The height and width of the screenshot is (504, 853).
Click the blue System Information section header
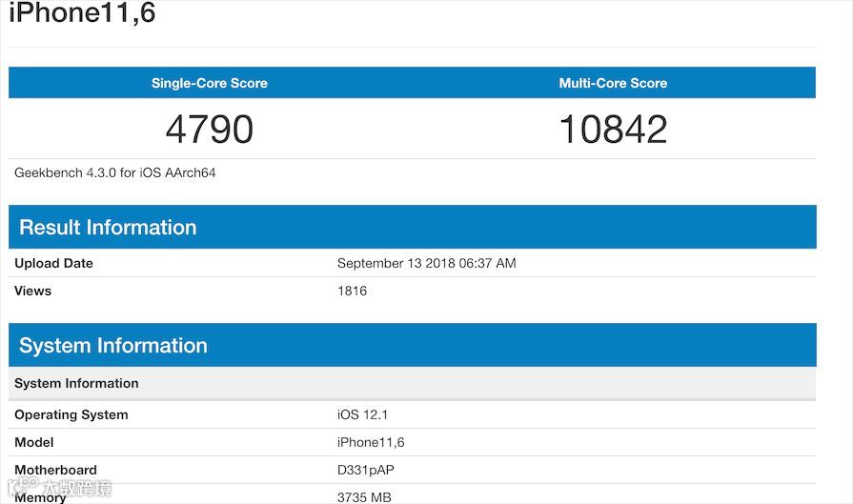413,345
